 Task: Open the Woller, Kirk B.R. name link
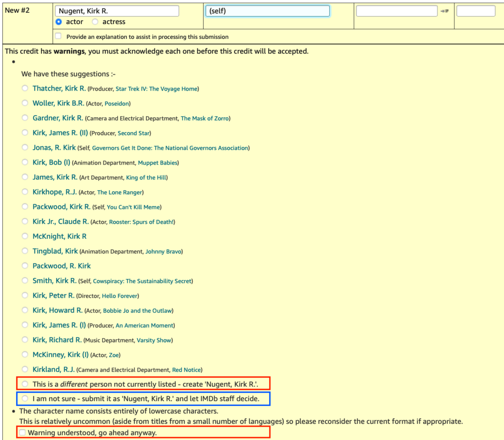click(x=58, y=103)
